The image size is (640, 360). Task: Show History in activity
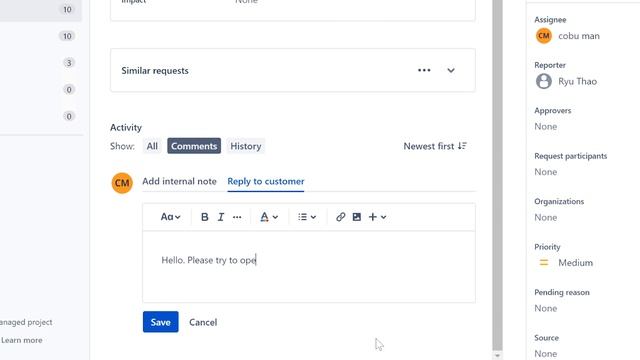(246, 146)
